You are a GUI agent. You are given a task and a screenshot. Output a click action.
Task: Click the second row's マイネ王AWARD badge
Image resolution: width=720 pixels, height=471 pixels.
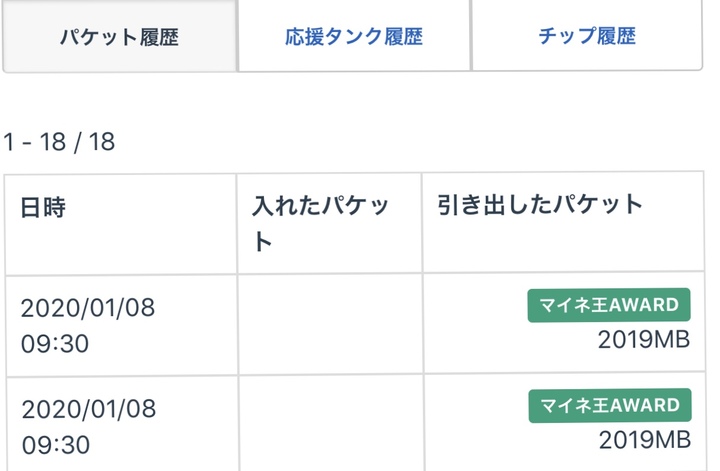pos(609,405)
